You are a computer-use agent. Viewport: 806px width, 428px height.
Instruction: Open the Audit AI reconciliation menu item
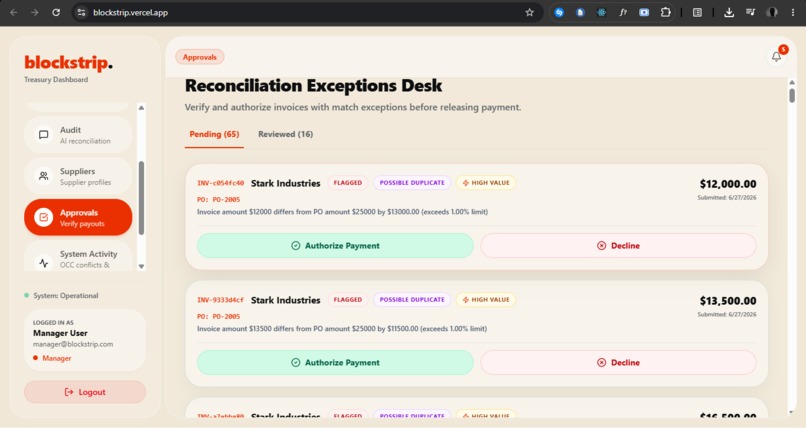[78, 135]
